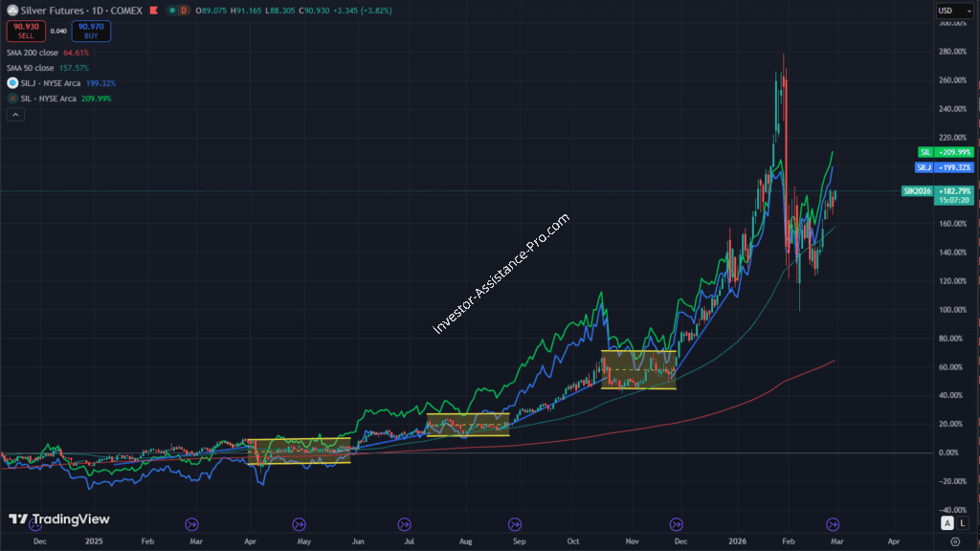Viewport: 980px width, 551px height.
Task: Open chart settings gear at bottom right
Action: point(954,541)
